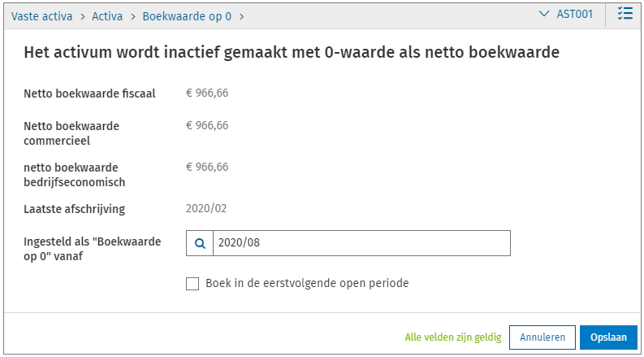Click the chevron after "Boekwaarde op 0"
644x357 pixels.
point(242,15)
